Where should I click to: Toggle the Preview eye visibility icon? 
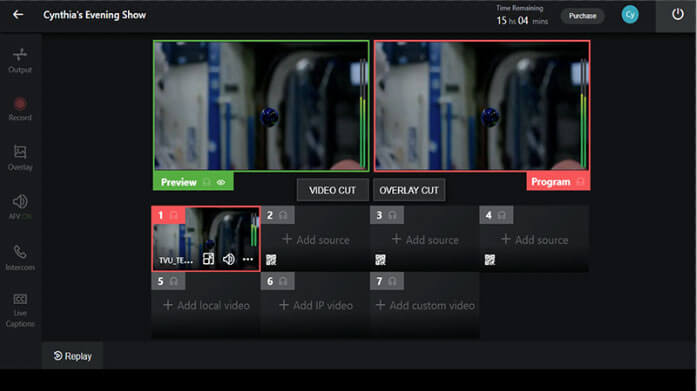pyautogui.click(x=221, y=182)
